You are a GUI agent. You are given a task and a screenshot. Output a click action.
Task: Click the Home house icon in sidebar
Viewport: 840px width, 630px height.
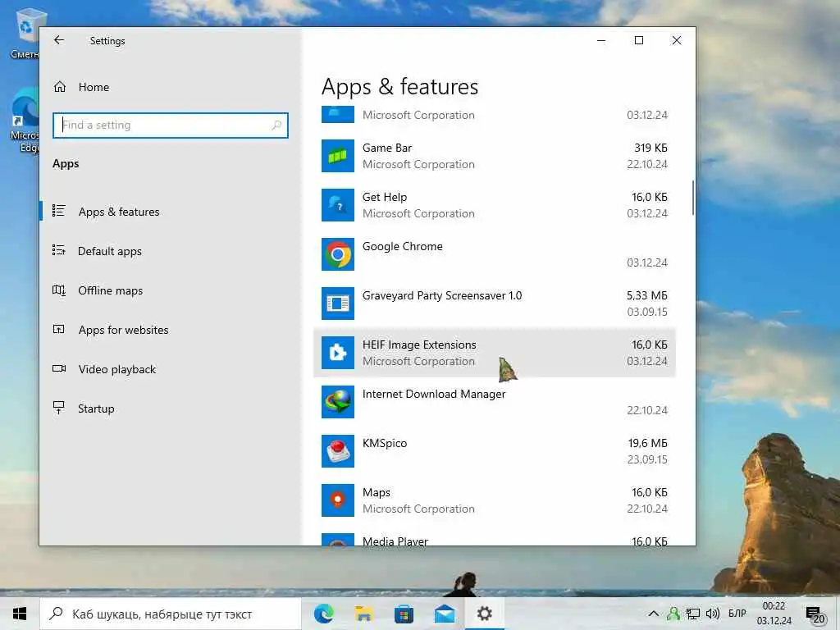point(59,87)
